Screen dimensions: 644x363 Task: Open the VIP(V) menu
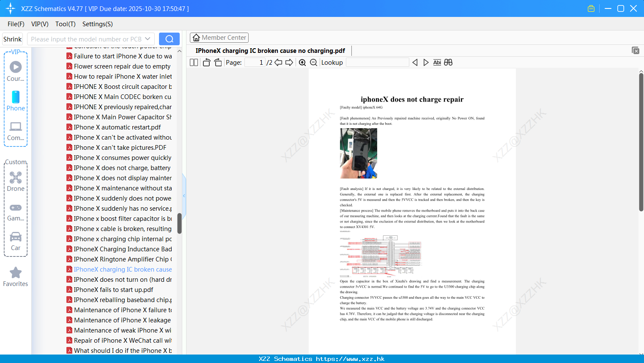[x=40, y=24]
